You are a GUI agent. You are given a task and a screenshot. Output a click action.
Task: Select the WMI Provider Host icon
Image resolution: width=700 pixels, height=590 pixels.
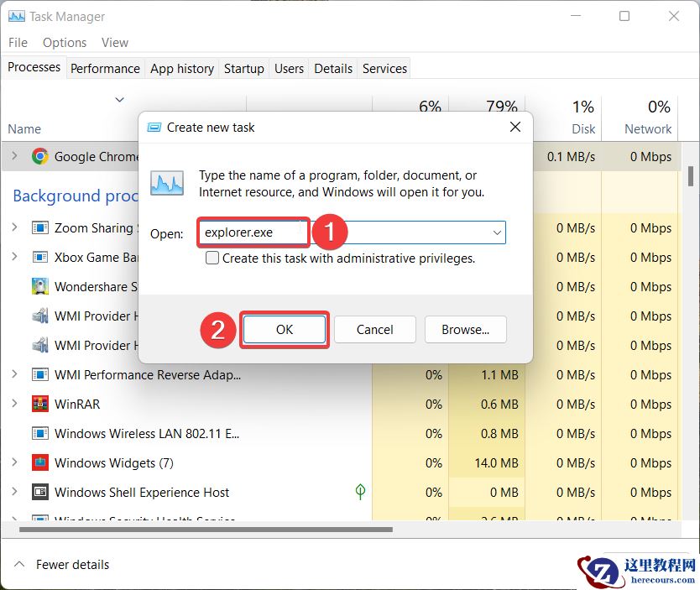(41, 316)
